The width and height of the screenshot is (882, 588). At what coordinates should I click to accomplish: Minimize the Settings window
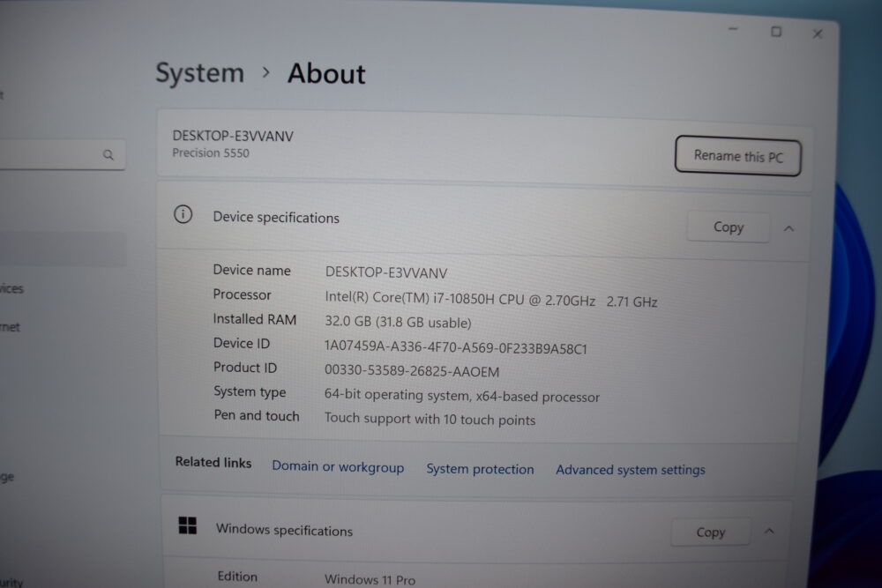733,29
